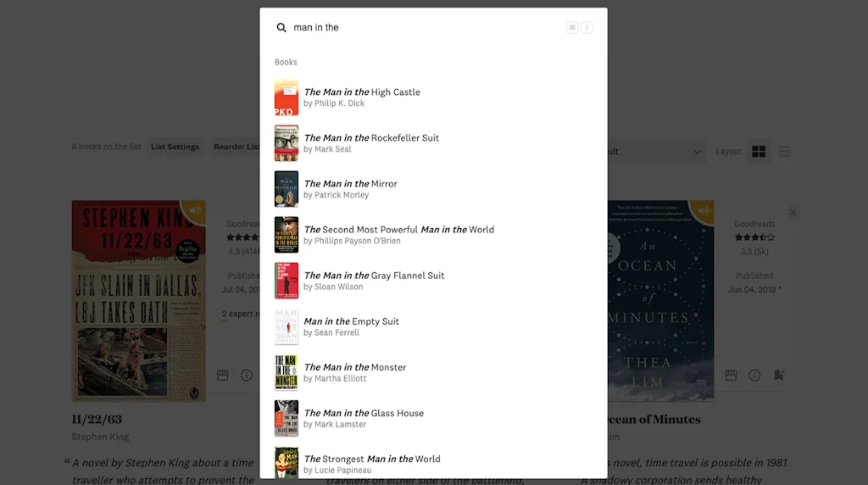Switch to grid layout view
868x485 pixels.
tap(759, 152)
